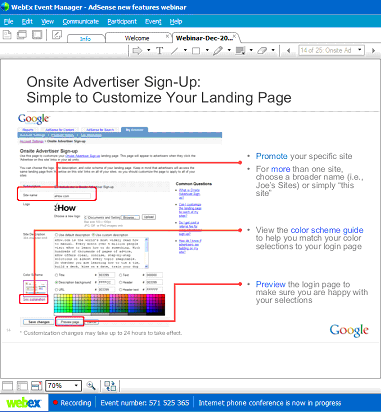Image resolution: width=381 pixels, height=412 pixels.
Task: Switch to the Info tab
Action: (x=86, y=39)
